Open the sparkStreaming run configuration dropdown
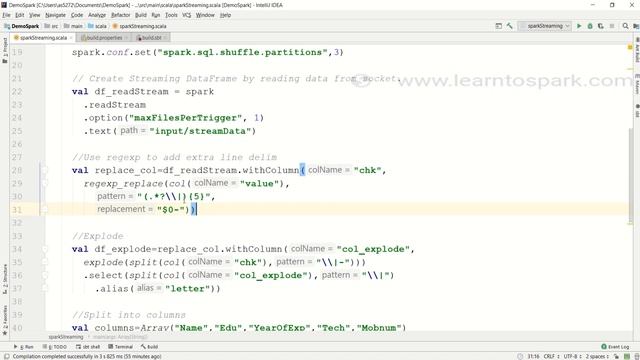 (544, 26)
